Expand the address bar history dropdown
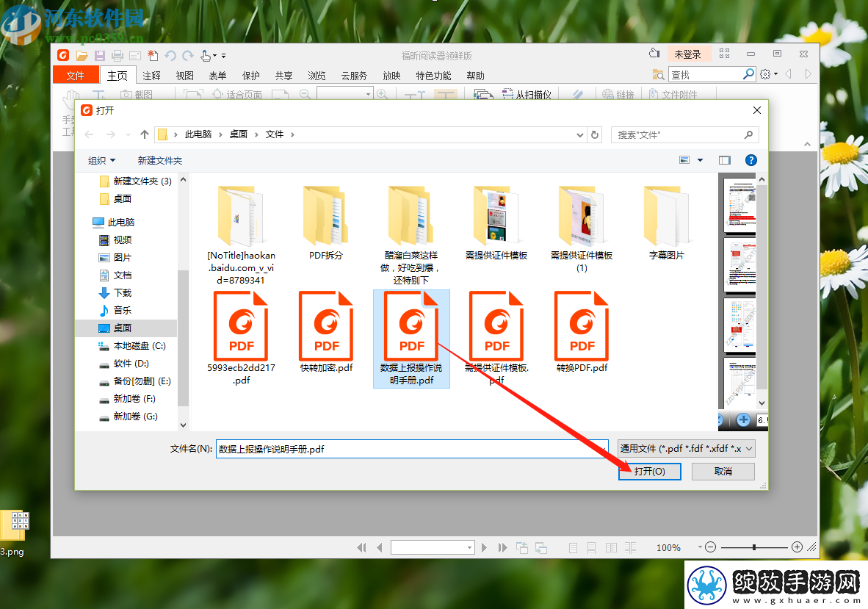Viewport: 868px width, 609px height. tap(579, 134)
